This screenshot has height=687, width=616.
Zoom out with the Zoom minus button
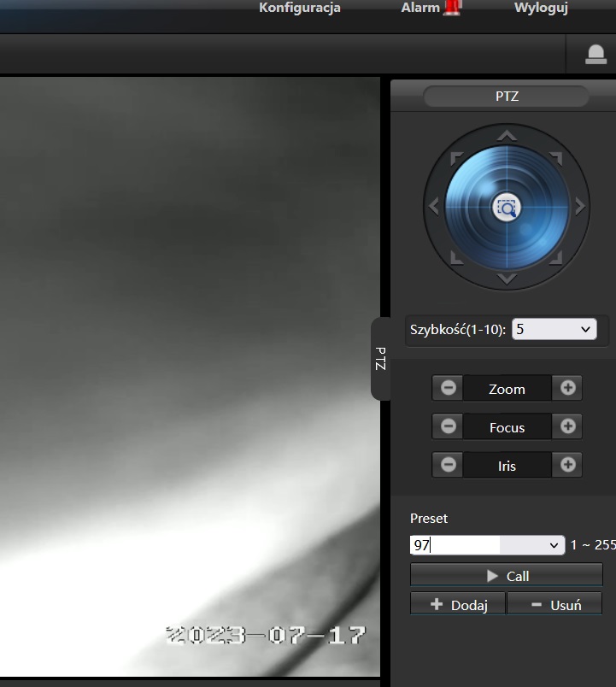(x=448, y=388)
